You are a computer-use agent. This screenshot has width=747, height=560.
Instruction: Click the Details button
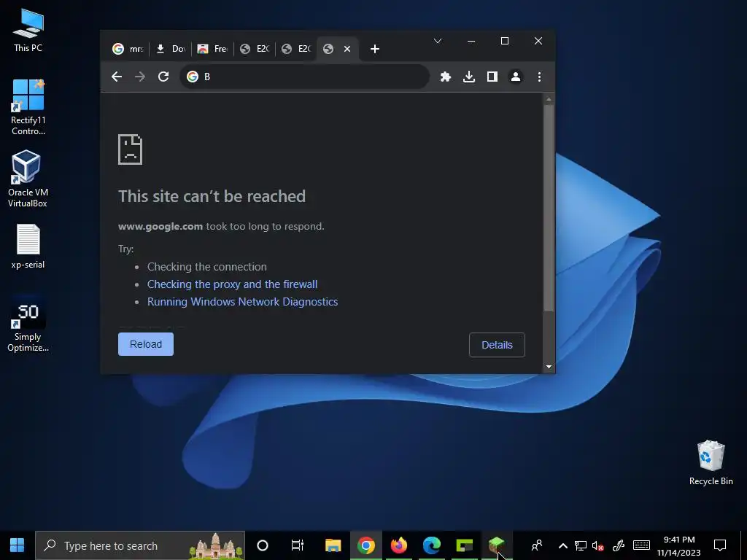[497, 345]
